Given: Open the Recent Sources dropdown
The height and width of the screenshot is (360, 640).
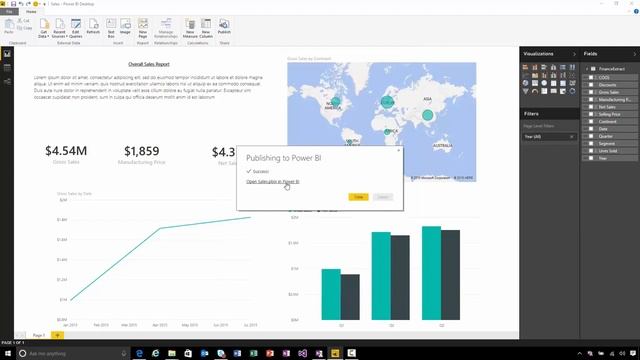Looking at the screenshot, I should click(59, 28).
